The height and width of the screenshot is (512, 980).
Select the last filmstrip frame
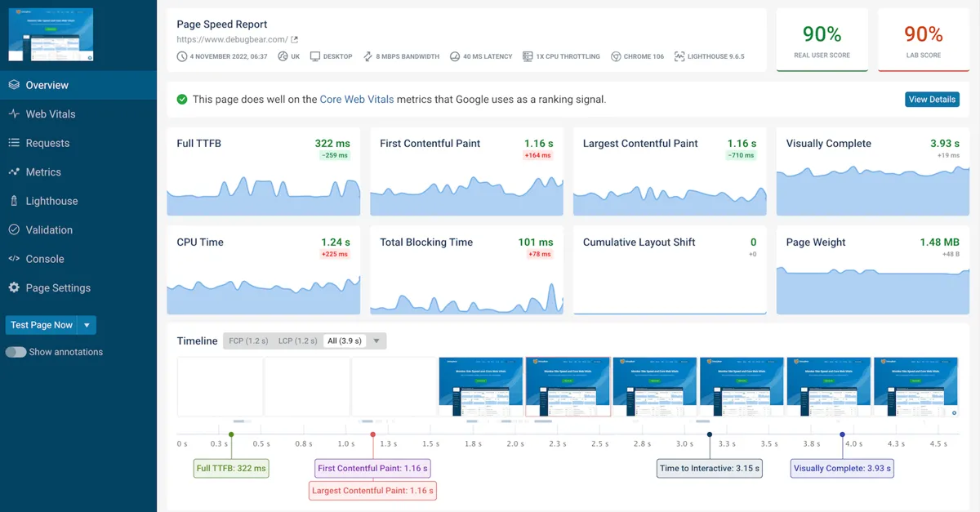tap(915, 387)
